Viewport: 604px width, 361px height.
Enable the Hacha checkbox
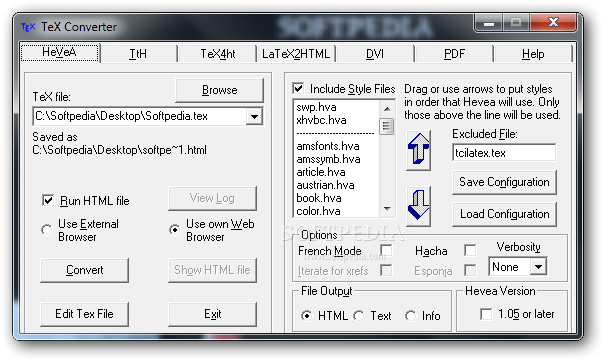click(x=470, y=250)
